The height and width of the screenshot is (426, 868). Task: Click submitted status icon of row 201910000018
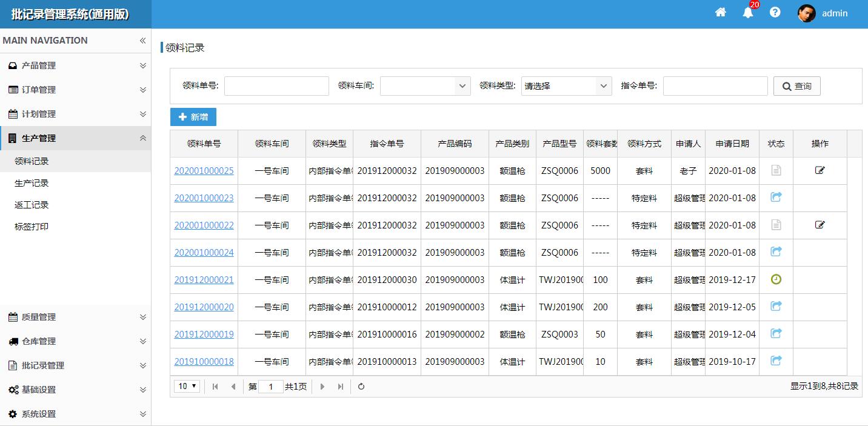click(x=776, y=361)
